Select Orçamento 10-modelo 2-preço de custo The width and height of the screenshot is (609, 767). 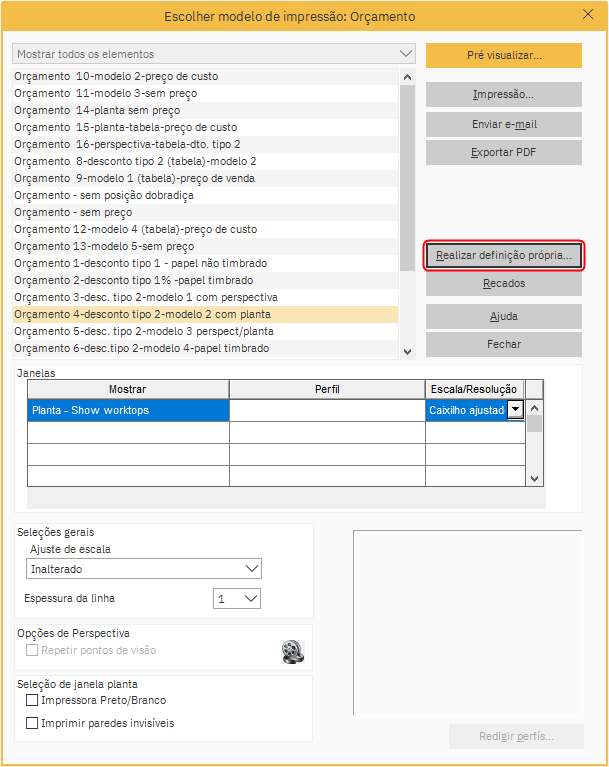point(205,76)
